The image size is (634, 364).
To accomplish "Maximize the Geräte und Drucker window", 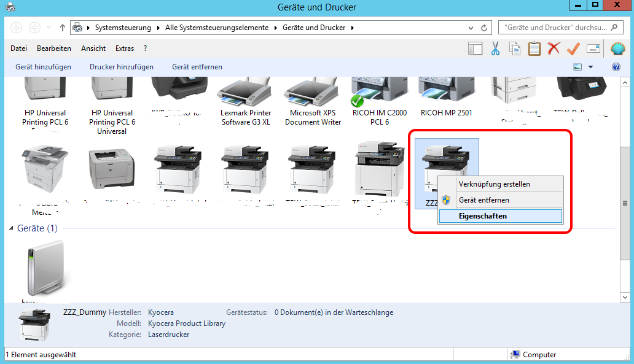I will pos(595,5).
